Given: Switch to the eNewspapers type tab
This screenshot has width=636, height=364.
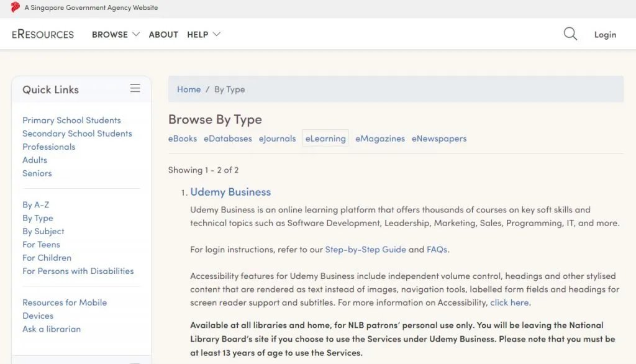Looking at the screenshot, I should pyautogui.click(x=439, y=139).
